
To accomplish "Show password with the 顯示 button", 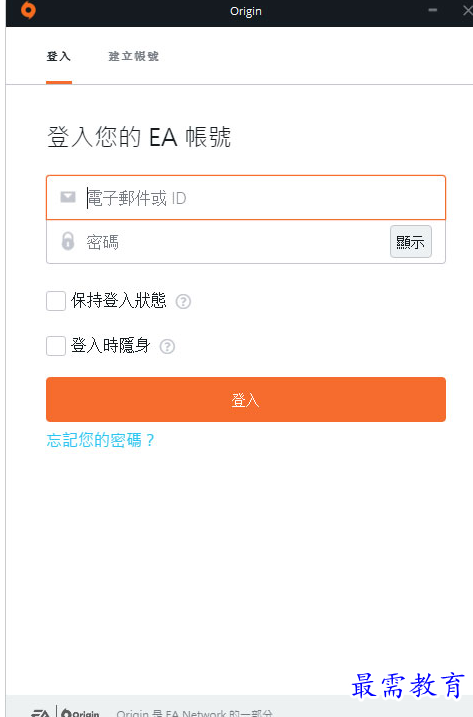I will 410,242.
